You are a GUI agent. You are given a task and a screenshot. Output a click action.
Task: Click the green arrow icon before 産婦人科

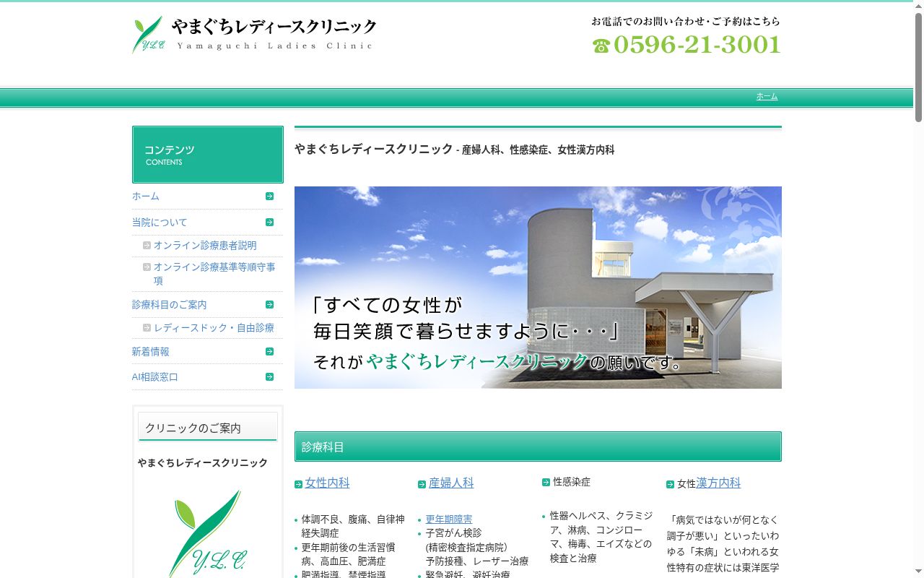click(x=422, y=484)
